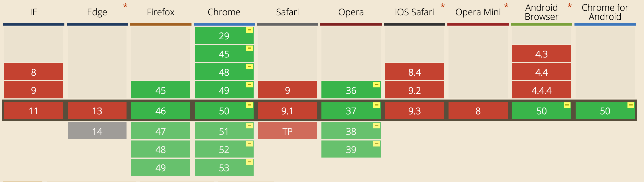Click the Edge 14 version cell
Viewport: 644px width, 182px height.
tap(97, 131)
